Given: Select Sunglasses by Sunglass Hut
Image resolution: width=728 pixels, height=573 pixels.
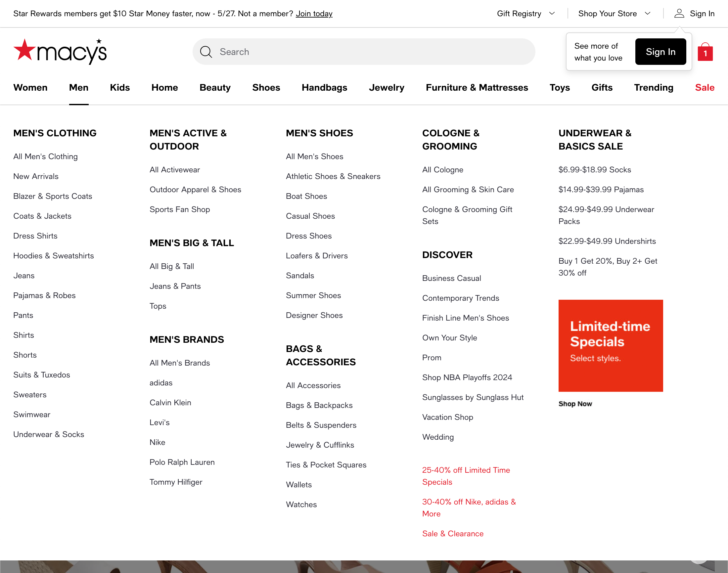Looking at the screenshot, I should 473,397.
